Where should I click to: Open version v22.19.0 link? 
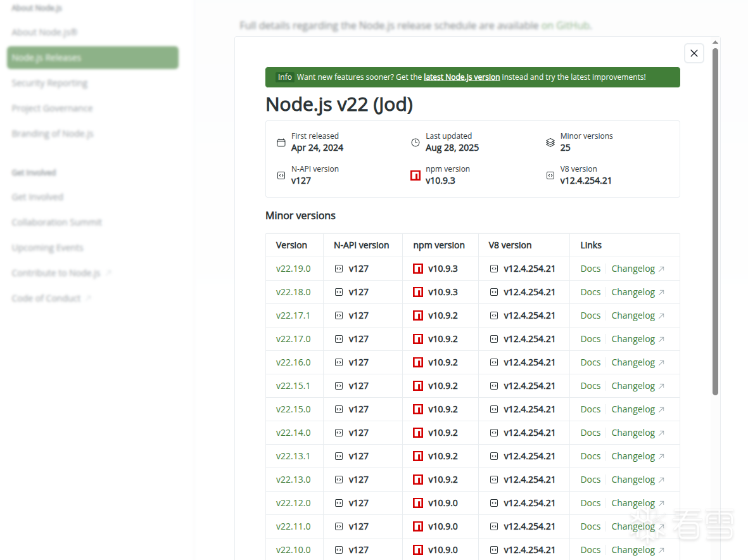(x=293, y=269)
